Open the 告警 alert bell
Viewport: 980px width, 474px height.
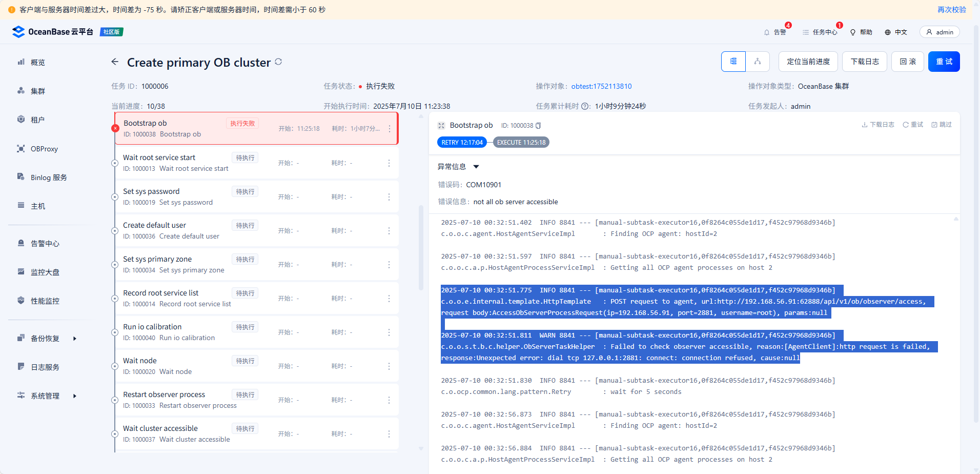pyautogui.click(x=775, y=32)
